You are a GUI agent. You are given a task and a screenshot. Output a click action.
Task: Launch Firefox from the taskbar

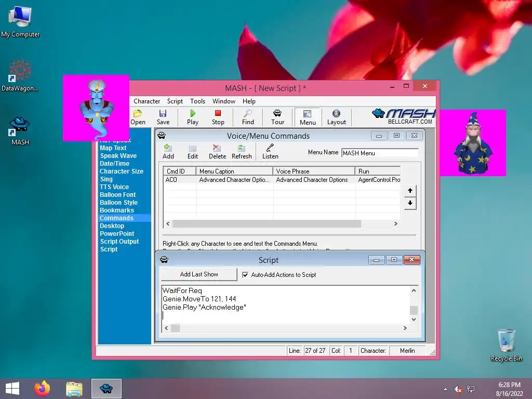coord(42,389)
